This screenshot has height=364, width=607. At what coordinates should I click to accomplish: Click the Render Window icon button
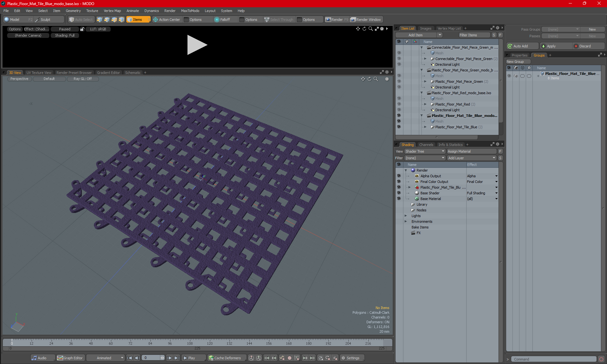point(353,20)
